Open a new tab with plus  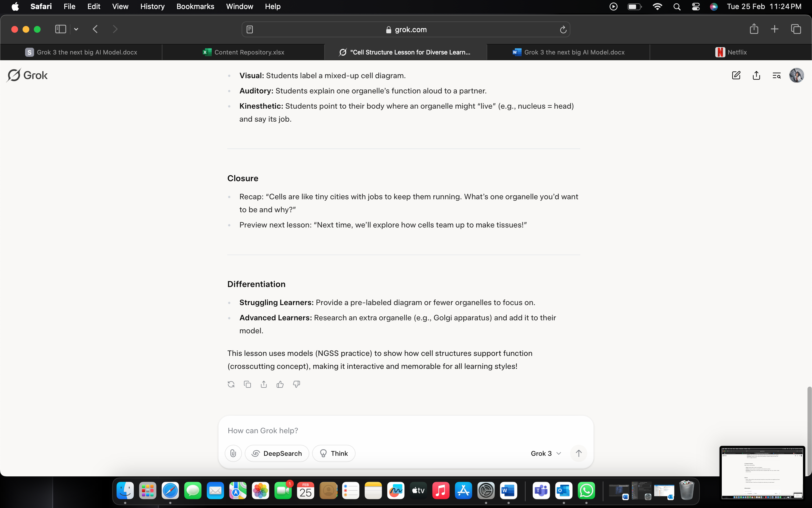point(775,29)
